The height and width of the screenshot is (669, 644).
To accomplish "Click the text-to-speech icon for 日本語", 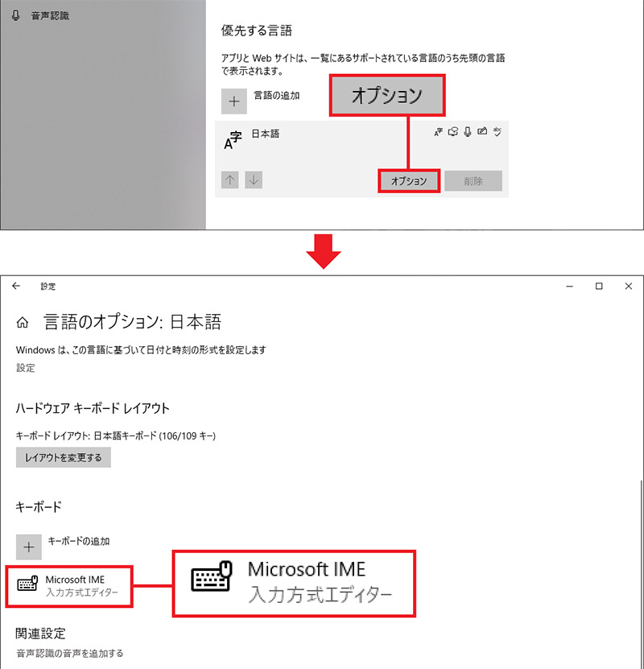I will (454, 131).
